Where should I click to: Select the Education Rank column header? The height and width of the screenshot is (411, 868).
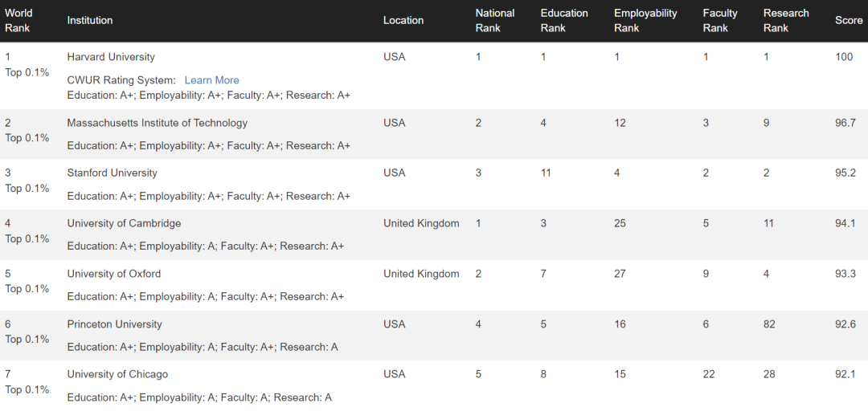pos(564,20)
